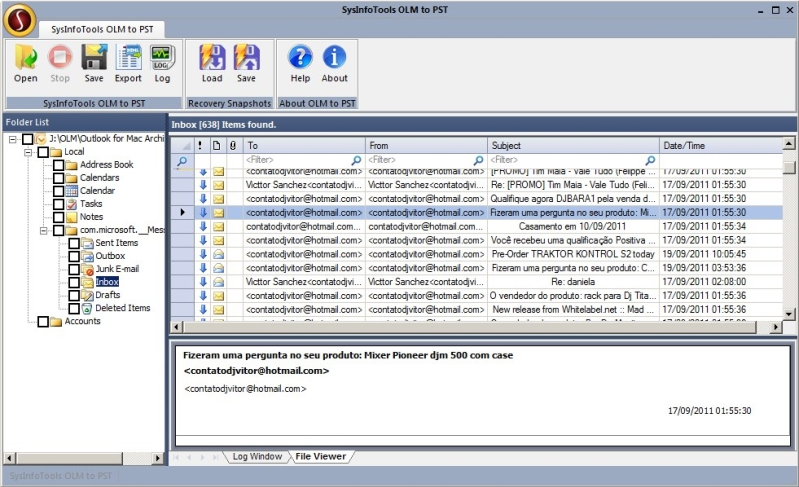This screenshot has width=799, height=487.
Task: Select the Re: daniela subject cell
Action: pos(573,282)
